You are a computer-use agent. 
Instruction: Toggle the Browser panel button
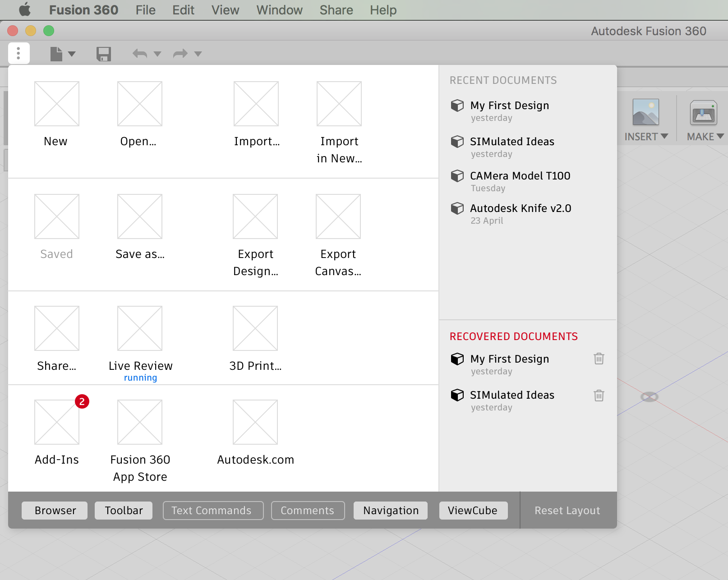(55, 511)
